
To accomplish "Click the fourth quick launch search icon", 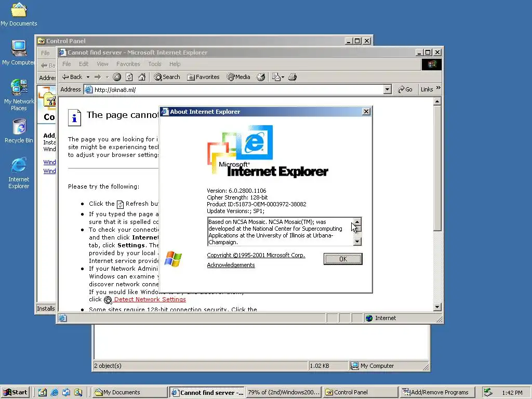I will click(78, 392).
